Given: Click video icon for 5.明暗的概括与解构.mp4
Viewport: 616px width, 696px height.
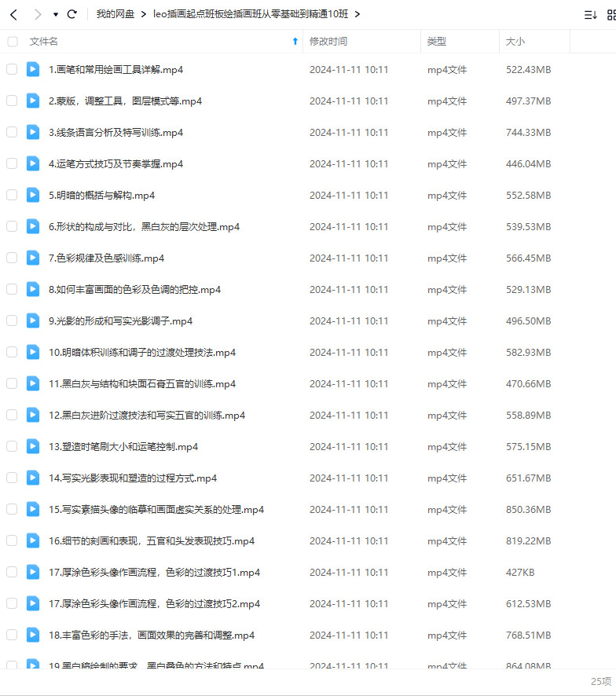Looking at the screenshot, I should pos(33,195).
